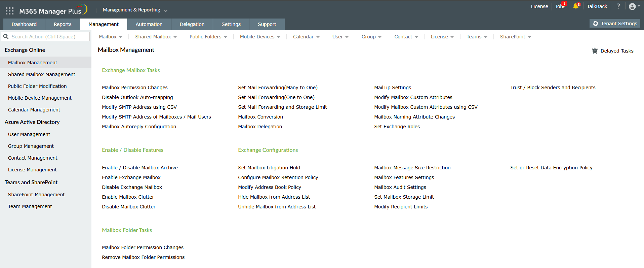The width and height of the screenshot is (644, 268).
Task: Click the TalkBack button in header
Action: click(x=597, y=6)
